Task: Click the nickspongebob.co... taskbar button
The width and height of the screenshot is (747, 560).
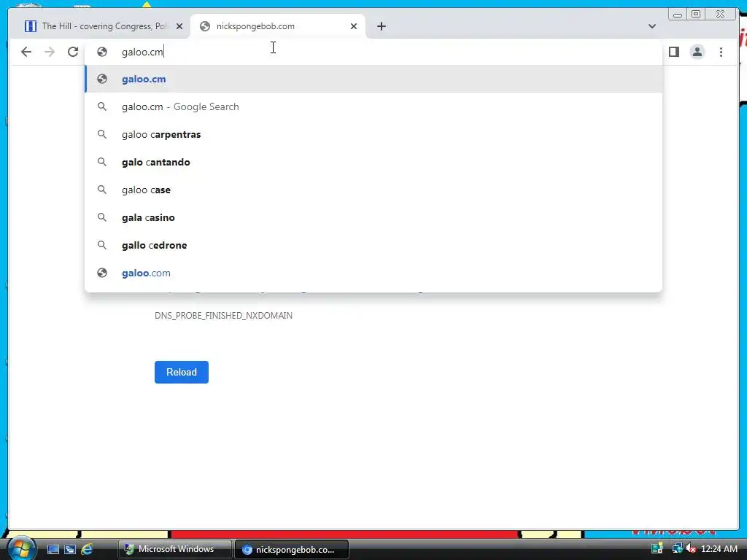Action: (292, 549)
